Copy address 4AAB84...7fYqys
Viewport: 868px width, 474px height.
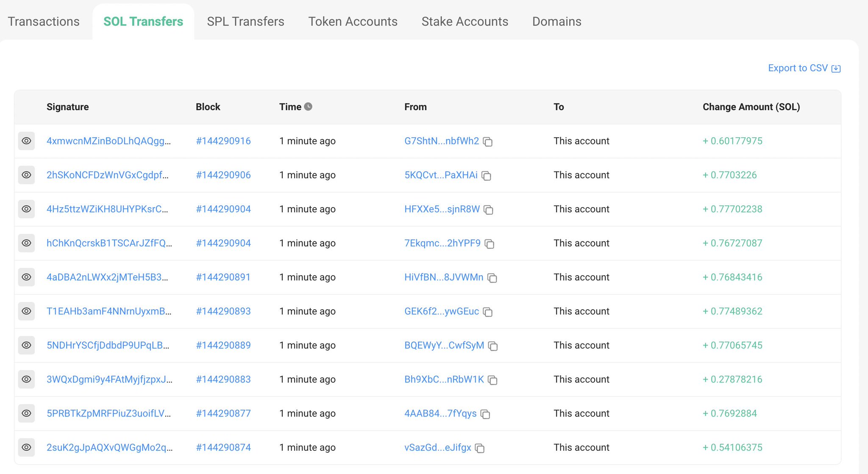485,414
